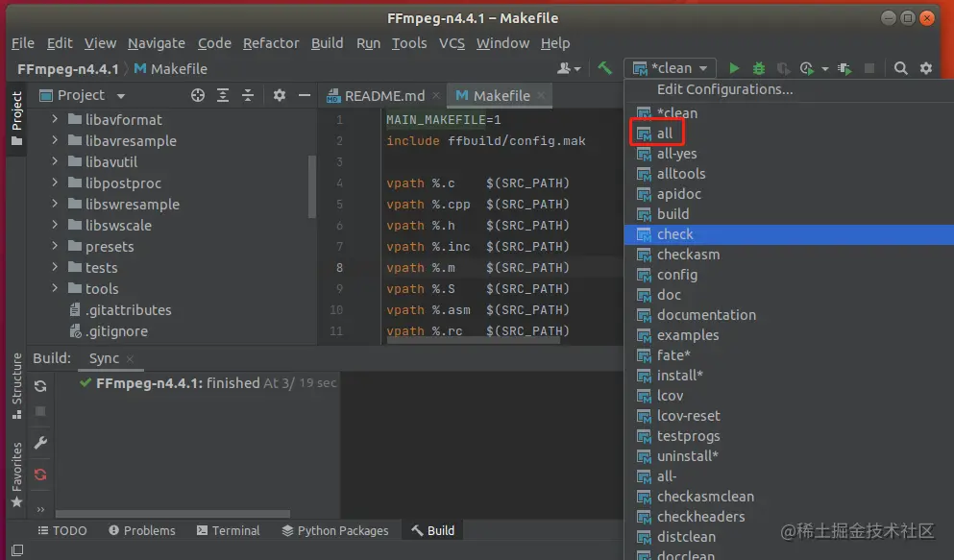This screenshot has height=560, width=954.
Task: Open the Refactor menu
Action: pyautogui.click(x=271, y=43)
